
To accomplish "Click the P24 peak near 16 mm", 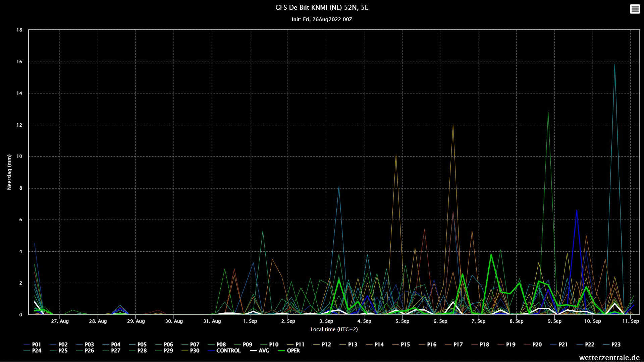I will point(614,65).
